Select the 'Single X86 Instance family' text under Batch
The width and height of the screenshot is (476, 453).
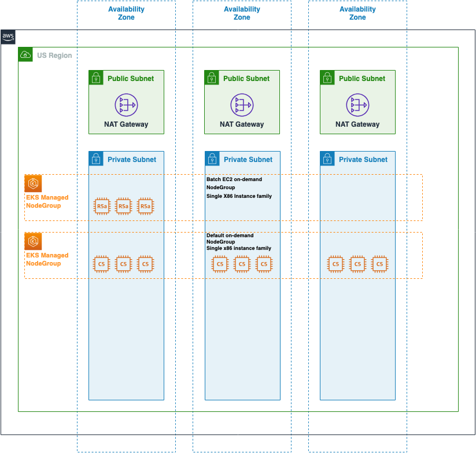(x=239, y=196)
